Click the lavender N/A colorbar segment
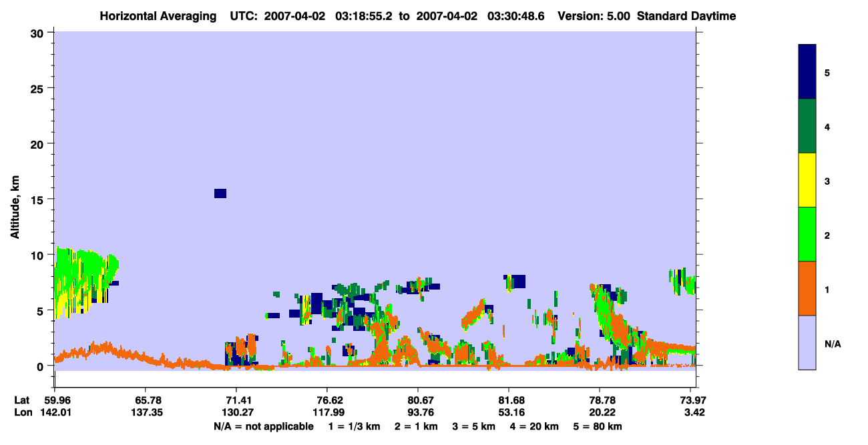 [x=807, y=342]
